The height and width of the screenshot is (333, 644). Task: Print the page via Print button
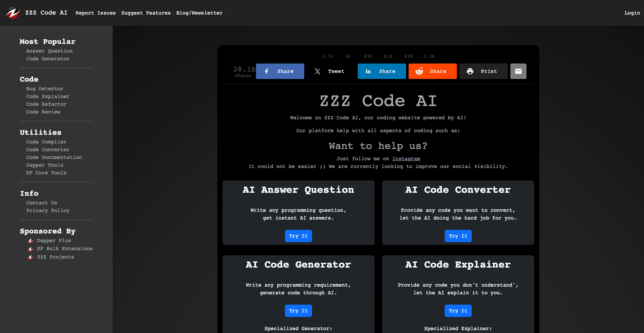tap(484, 71)
